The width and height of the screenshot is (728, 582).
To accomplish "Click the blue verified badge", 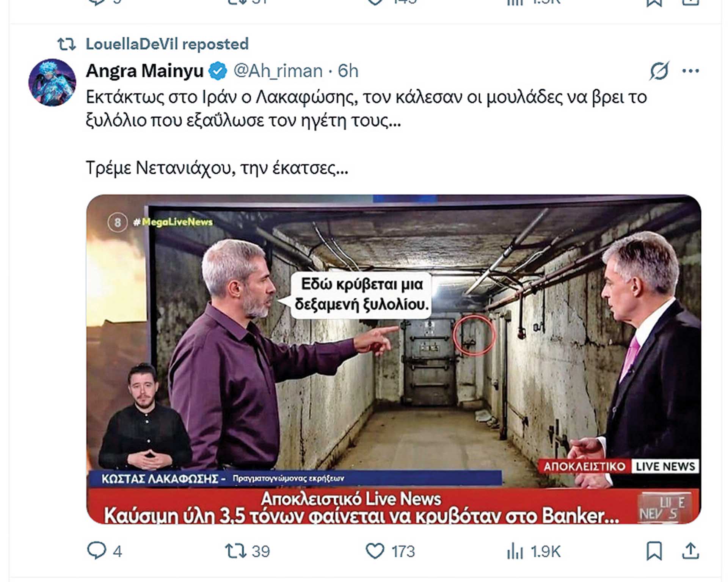I will tap(218, 71).
